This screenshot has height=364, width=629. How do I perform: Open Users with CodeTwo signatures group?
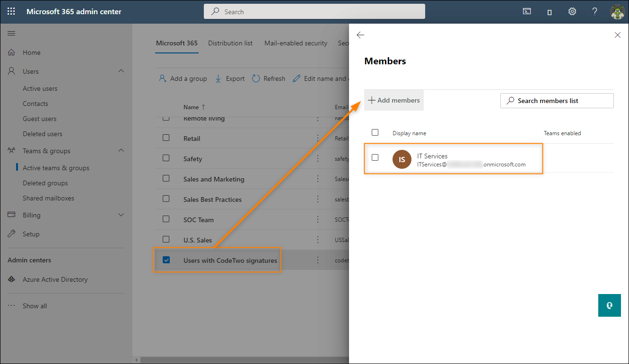tap(230, 260)
